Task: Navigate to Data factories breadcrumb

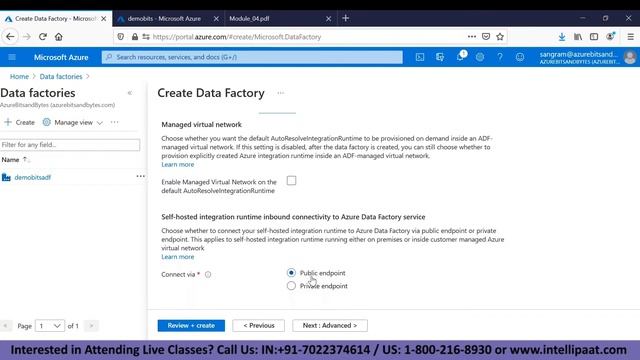Action: [x=61, y=76]
